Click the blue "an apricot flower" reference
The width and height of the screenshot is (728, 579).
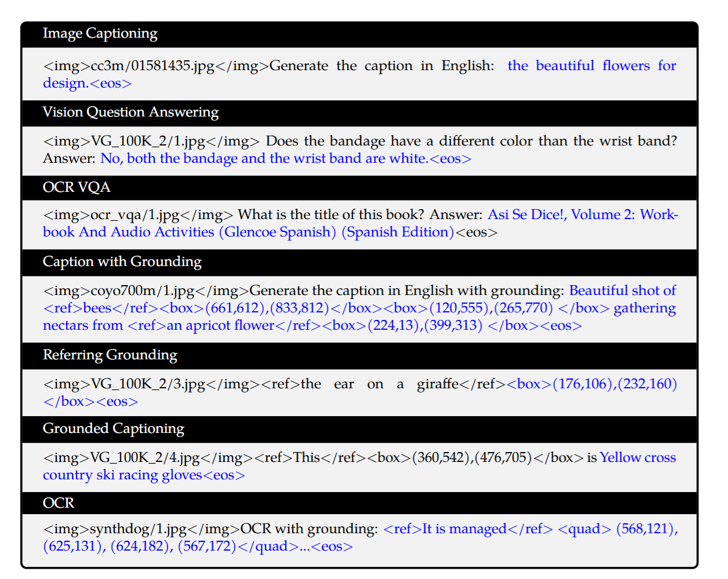[x=220, y=325]
